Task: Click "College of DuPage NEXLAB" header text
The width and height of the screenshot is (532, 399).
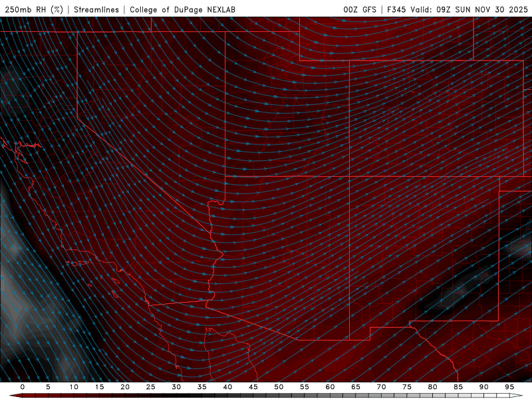Action: tap(182, 9)
